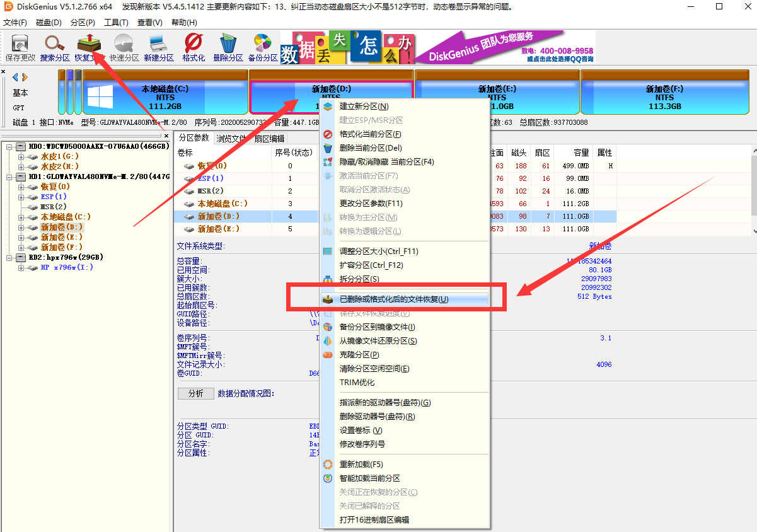Click the icon beside 拆分分区(S)
The height and width of the screenshot is (532, 757).
pos(327,279)
